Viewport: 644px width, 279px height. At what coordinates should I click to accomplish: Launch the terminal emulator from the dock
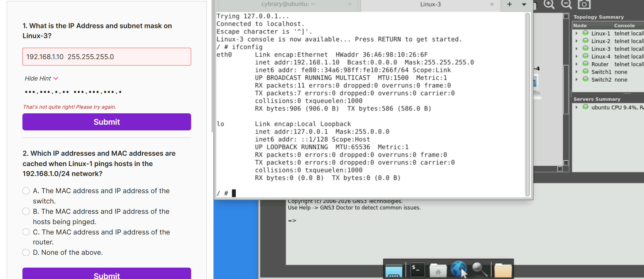click(418, 270)
